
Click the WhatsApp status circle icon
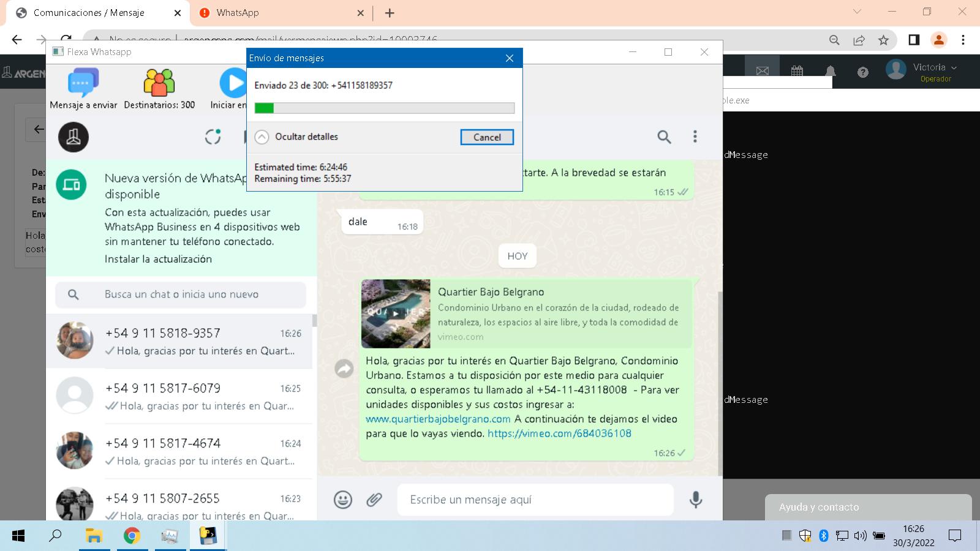[x=213, y=137]
